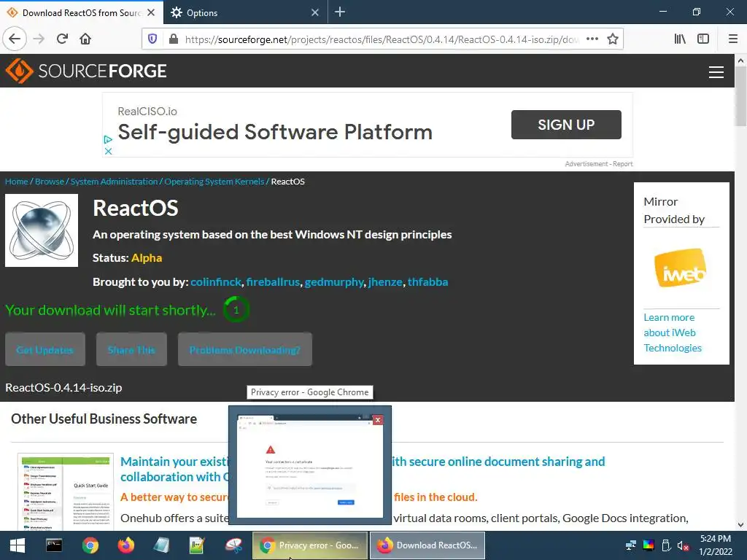The image size is (747, 560).
Task: Click the page vertical scrollbar thumb
Action: tap(740, 96)
